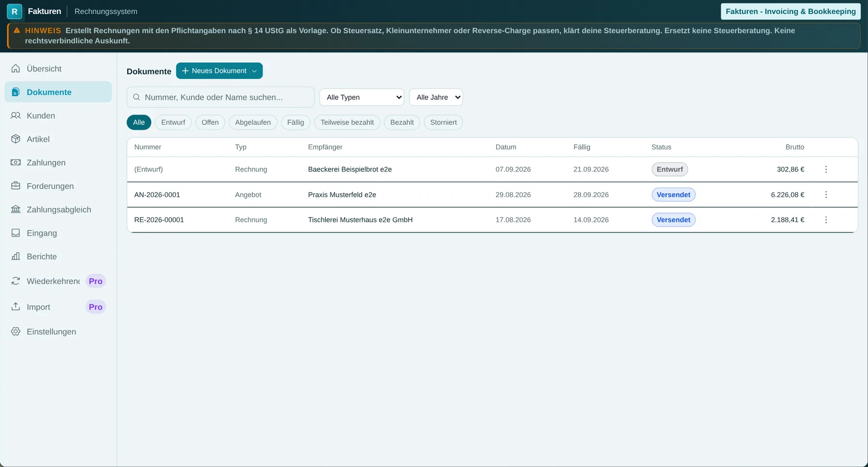This screenshot has height=467, width=868.
Task: Click the amount 302,86 €
Action: (790, 169)
